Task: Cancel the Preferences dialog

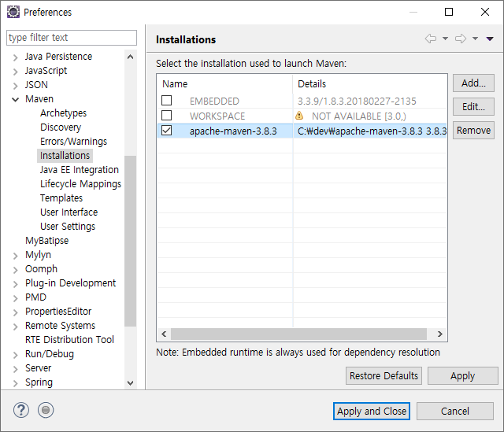Action: pyautogui.click(x=455, y=411)
